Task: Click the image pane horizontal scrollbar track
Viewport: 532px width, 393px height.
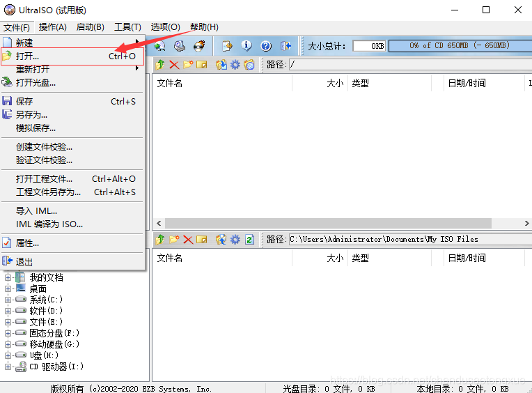Action: coord(328,223)
